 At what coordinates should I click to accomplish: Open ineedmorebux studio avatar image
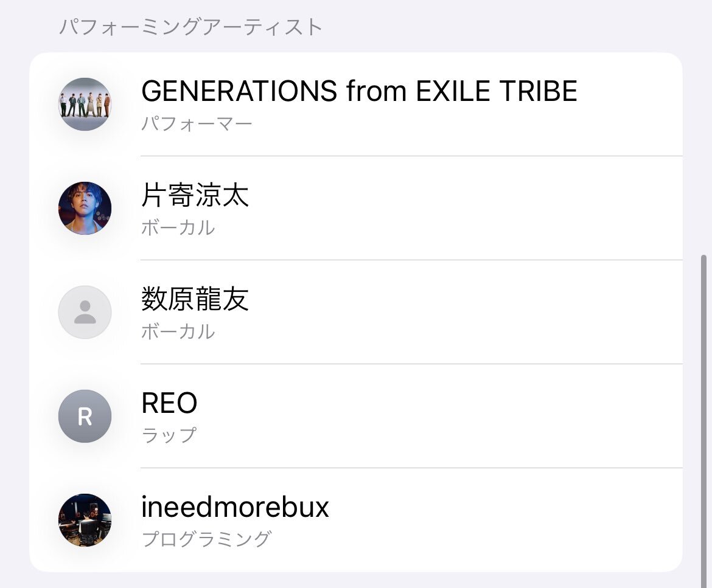[85, 520]
